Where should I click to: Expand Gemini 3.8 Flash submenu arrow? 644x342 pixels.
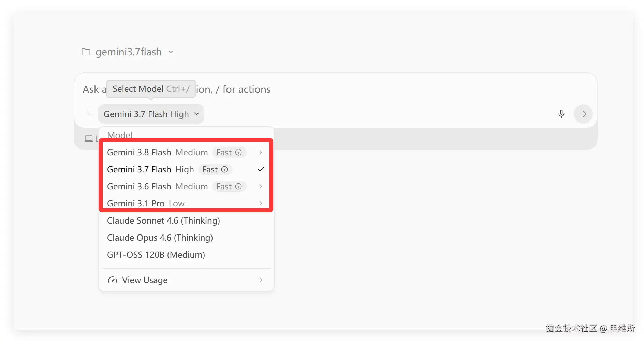261,152
